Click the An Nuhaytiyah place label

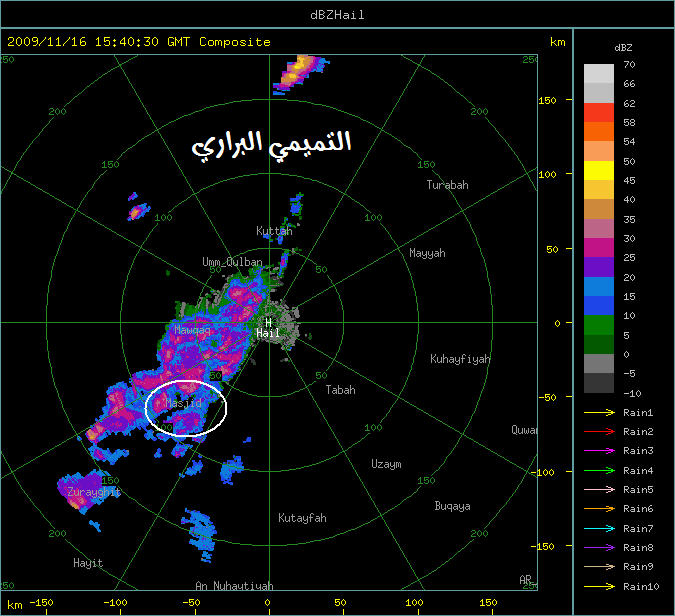pos(234,586)
